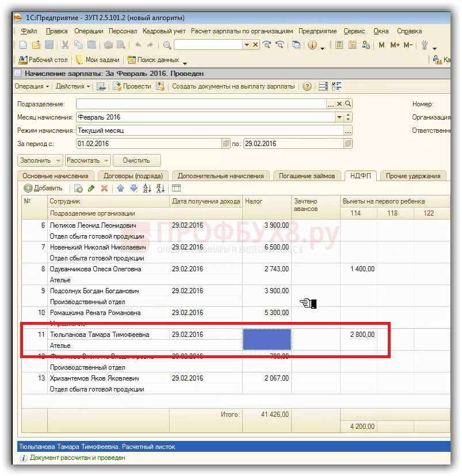Click the Save diskette icon
This screenshot has width=462, height=476.
point(49,45)
